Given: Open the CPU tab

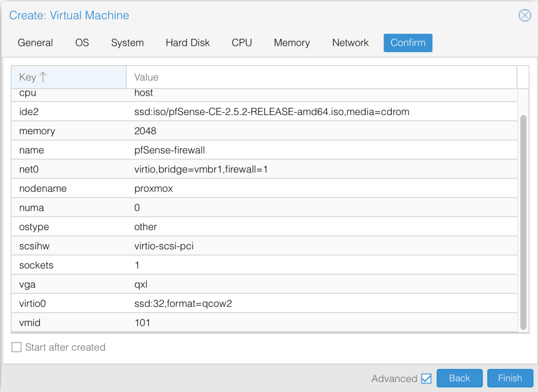Looking at the screenshot, I should [241, 43].
